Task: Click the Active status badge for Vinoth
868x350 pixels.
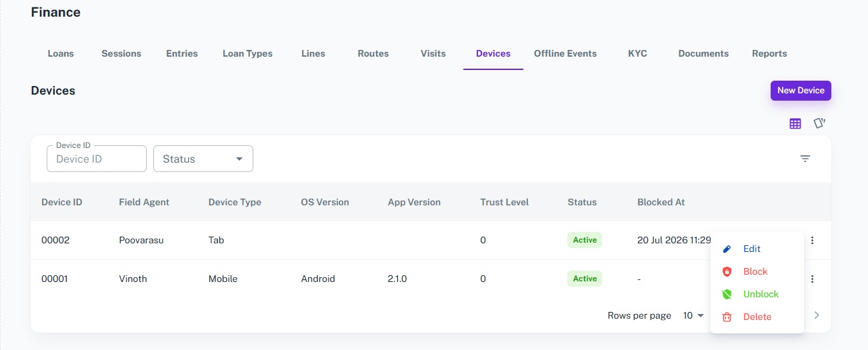Action: click(585, 279)
